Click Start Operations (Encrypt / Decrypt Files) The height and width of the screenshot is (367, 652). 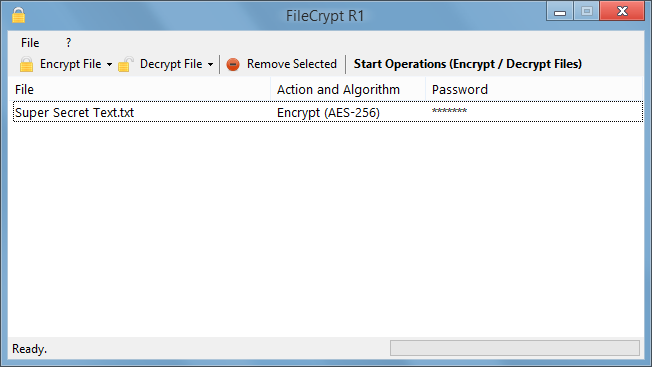[x=468, y=64]
